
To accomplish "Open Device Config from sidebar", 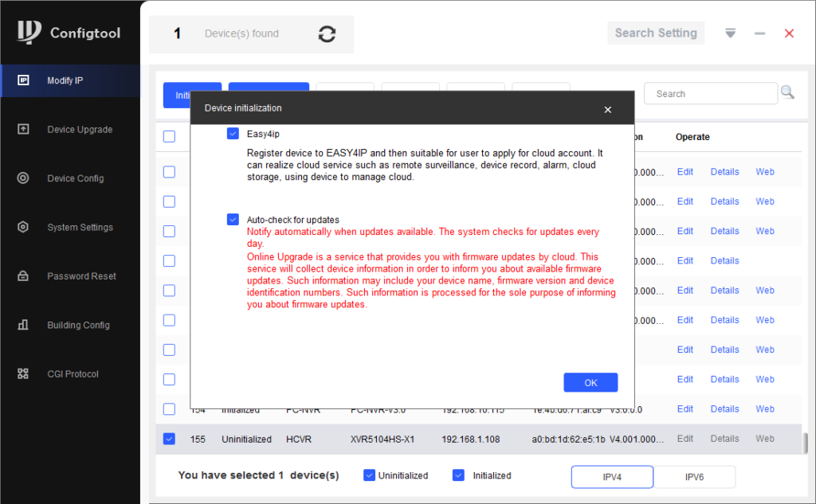I will 75,178.
